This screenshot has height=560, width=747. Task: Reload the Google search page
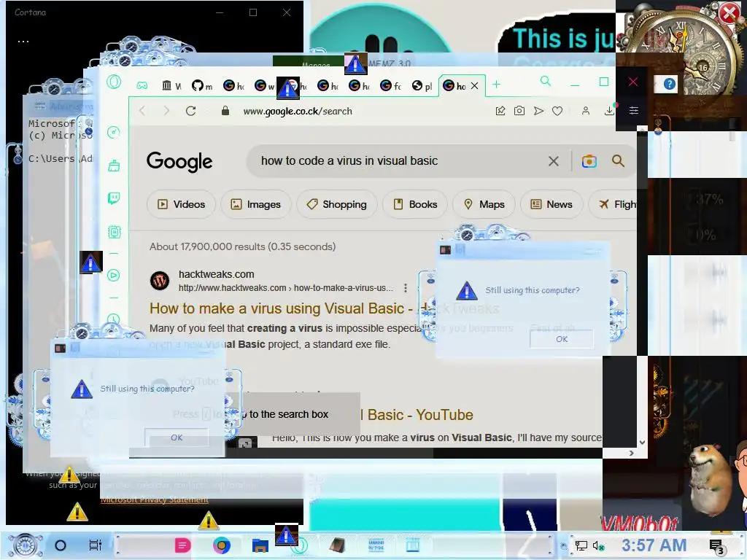pos(191,111)
